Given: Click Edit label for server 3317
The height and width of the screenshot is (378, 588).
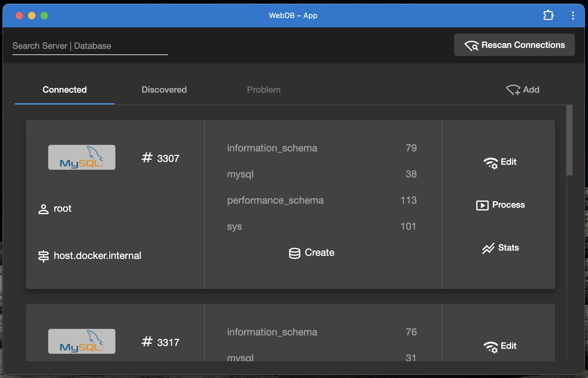Looking at the screenshot, I should (508, 346).
